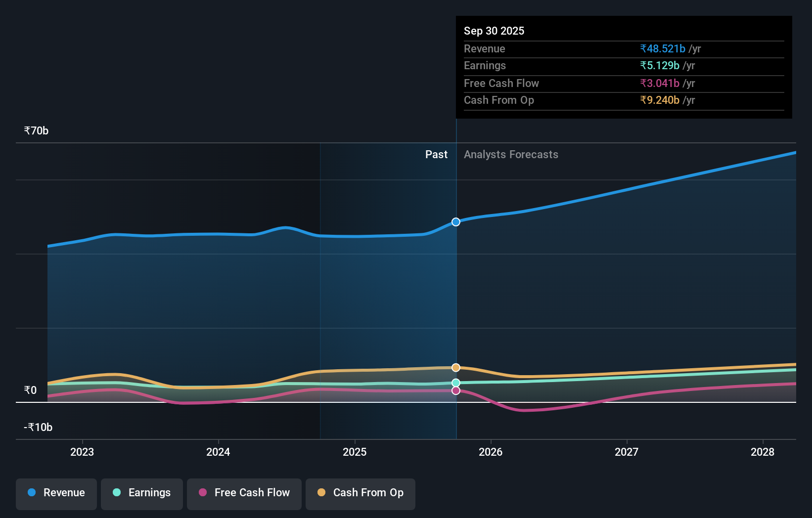The image size is (812, 518).
Task: Click the teal Earnings data point marker
Action: click(455, 382)
